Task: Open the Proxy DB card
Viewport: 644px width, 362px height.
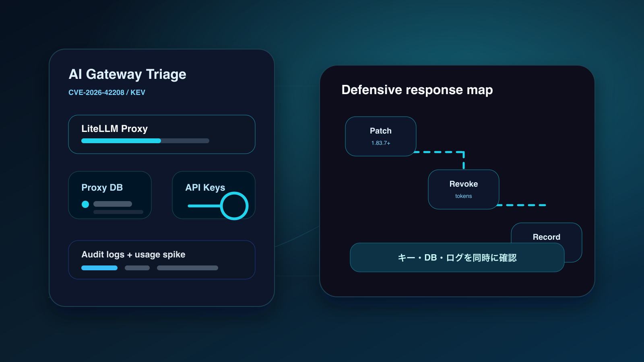Action: (x=110, y=195)
